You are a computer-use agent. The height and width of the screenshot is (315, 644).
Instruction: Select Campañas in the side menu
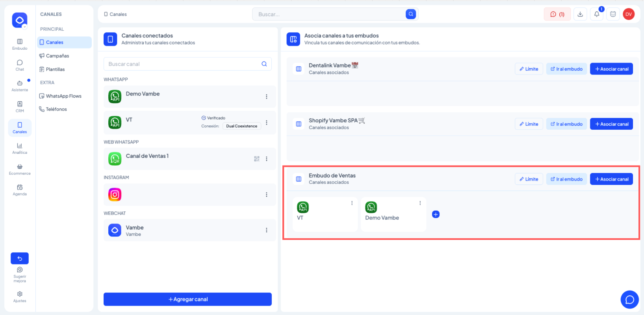58,56
